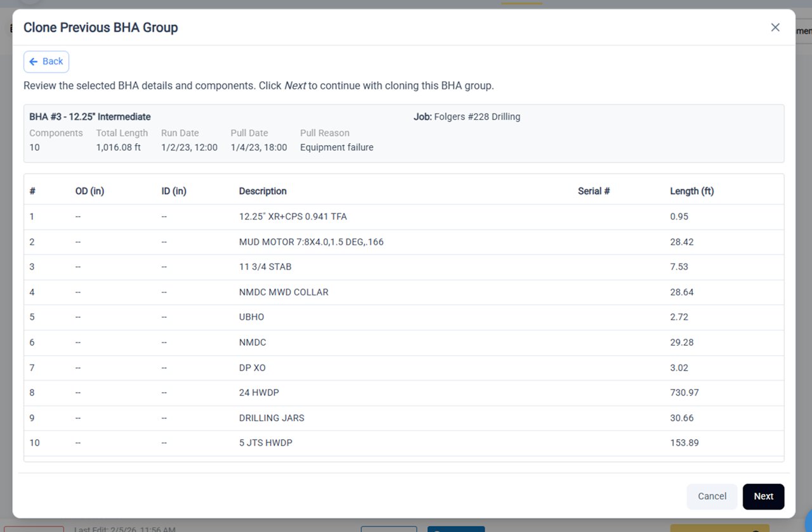Viewport: 812px width, 532px height.
Task: Select the 11 3/4 STAB row
Action: coord(404,267)
